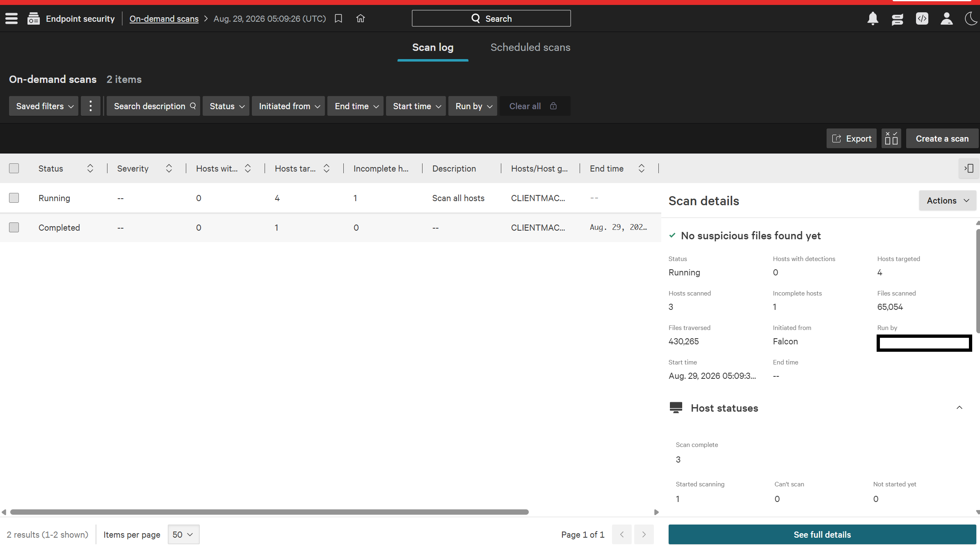The image size is (980, 550).
Task: Open the notifications bell
Action: (x=873, y=18)
